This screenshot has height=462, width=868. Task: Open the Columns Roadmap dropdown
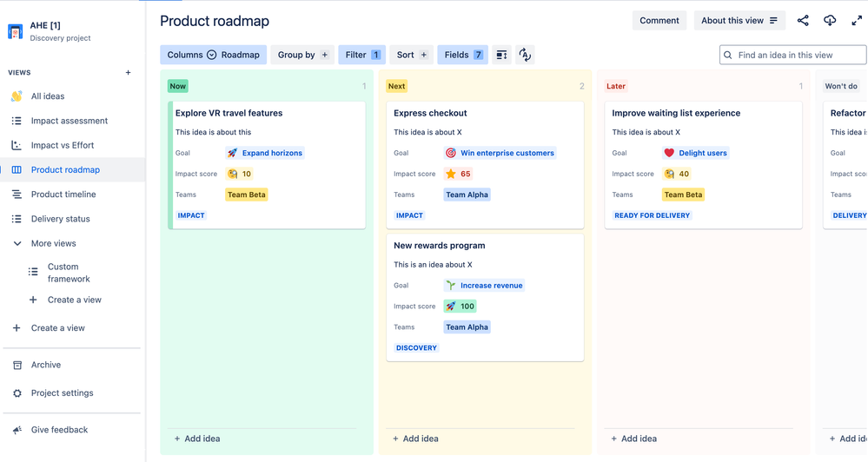pyautogui.click(x=213, y=55)
